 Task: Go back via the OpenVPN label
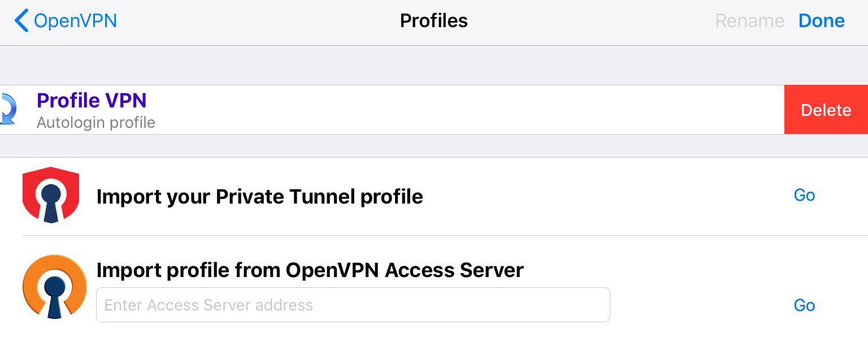[x=75, y=21]
